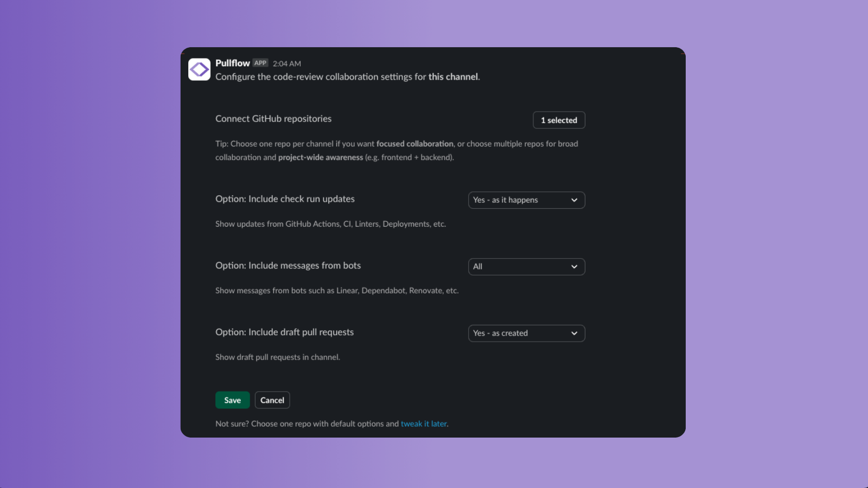
Task: Click 'Option: Include check run updates' text
Action: pyautogui.click(x=285, y=199)
